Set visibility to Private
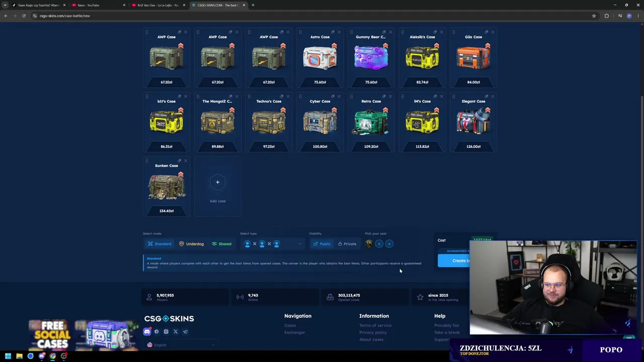 click(x=347, y=244)
